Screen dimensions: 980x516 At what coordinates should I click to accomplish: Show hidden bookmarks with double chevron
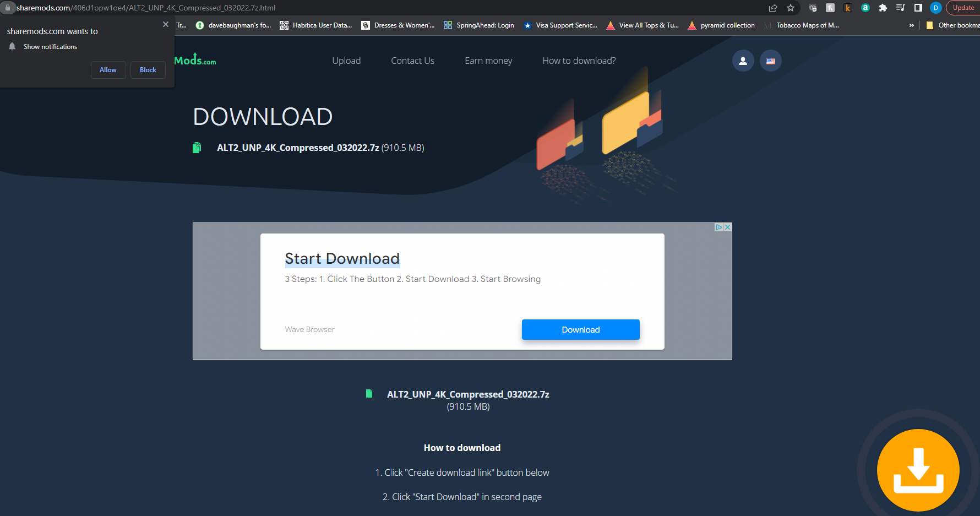(912, 25)
